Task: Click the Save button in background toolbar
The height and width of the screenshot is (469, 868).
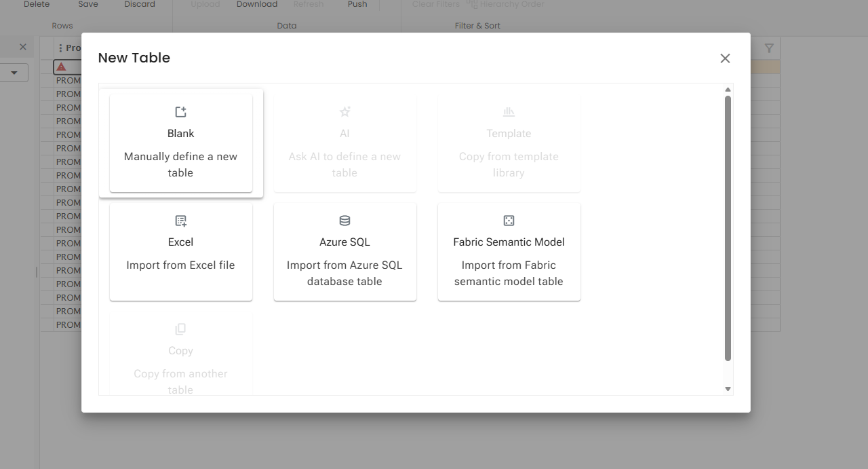Action: [88, 4]
